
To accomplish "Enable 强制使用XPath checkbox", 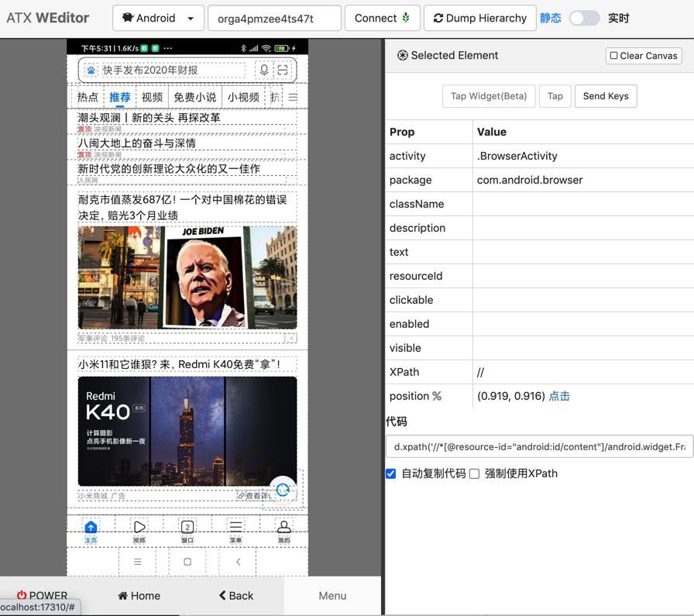I will coord(475,474).
